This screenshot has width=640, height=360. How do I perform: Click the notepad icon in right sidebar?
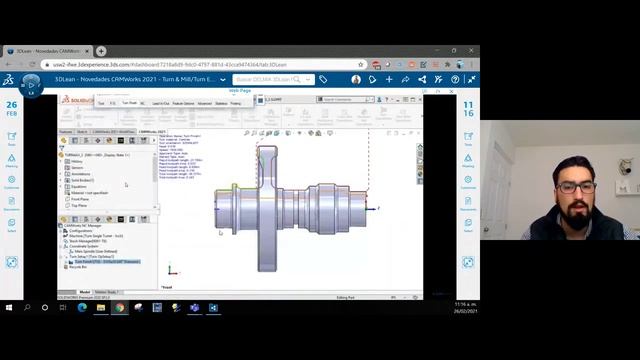468,136
